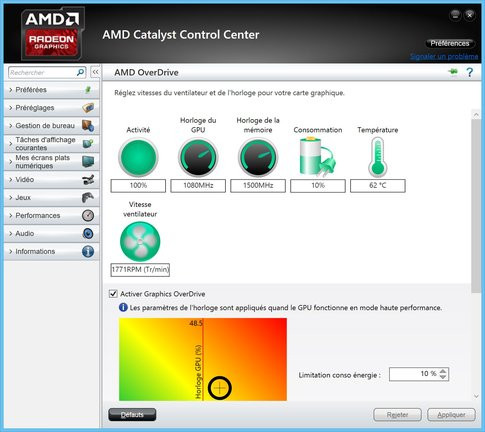Click the Gestion de bureau icon

(88, 126)
